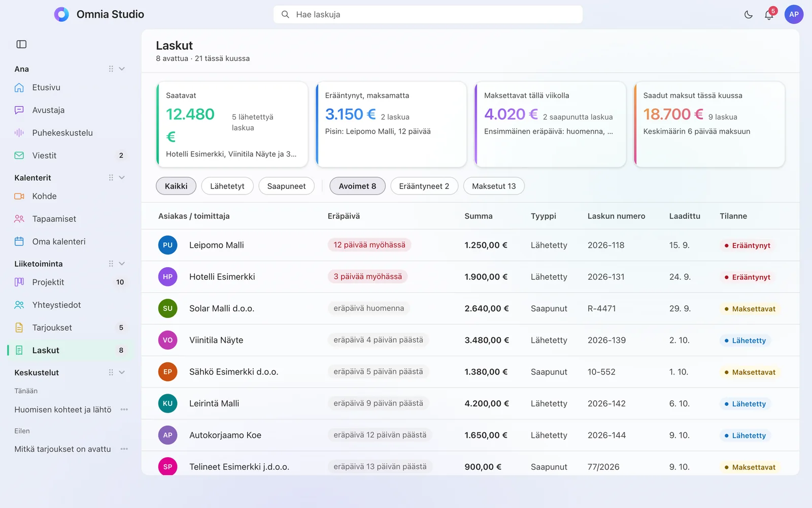Open Puhekeskustelu voice icon

(19, 133)
